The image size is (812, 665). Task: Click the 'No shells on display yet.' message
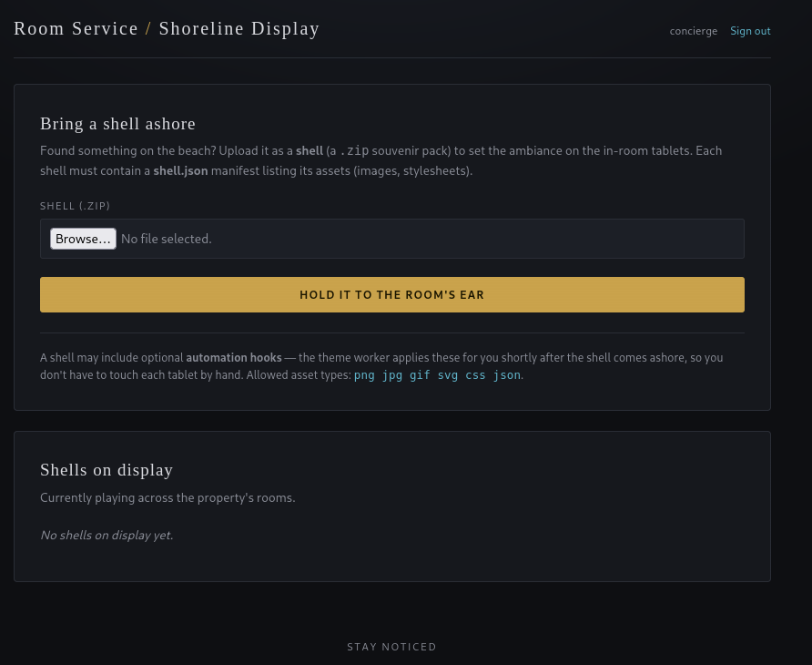point(107,535)
